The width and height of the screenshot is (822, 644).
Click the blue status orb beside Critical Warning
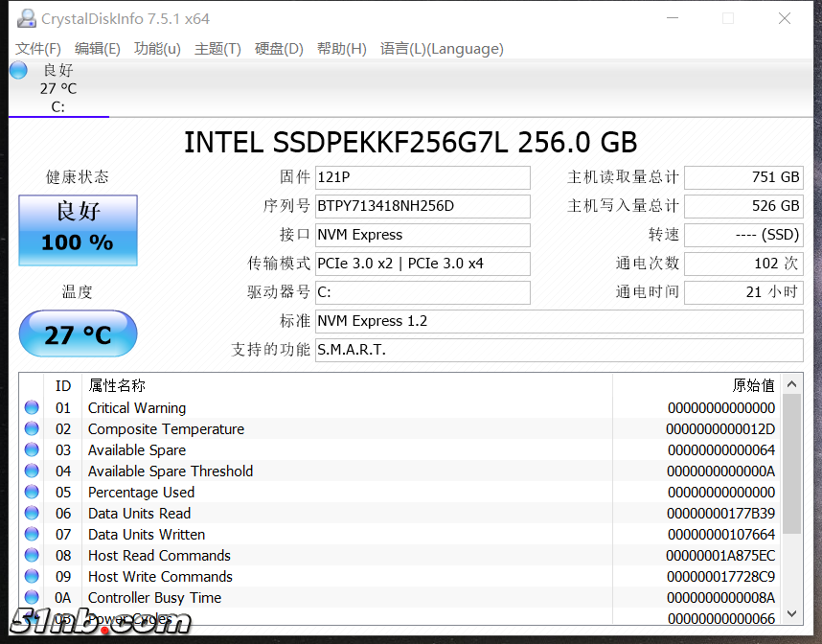(x=32, y=407)
